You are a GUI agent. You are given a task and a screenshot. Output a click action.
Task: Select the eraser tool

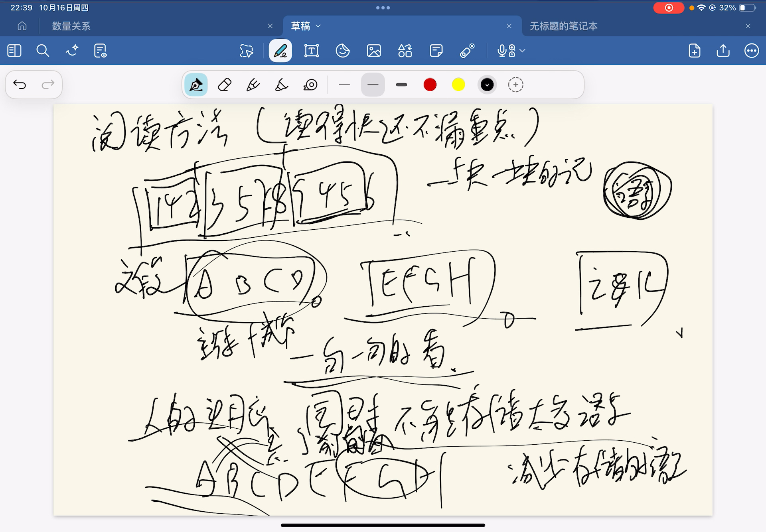225,85
